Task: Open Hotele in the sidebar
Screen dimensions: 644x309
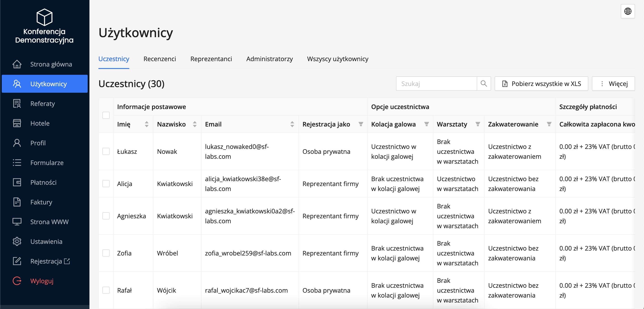Action: click(44, 123)
